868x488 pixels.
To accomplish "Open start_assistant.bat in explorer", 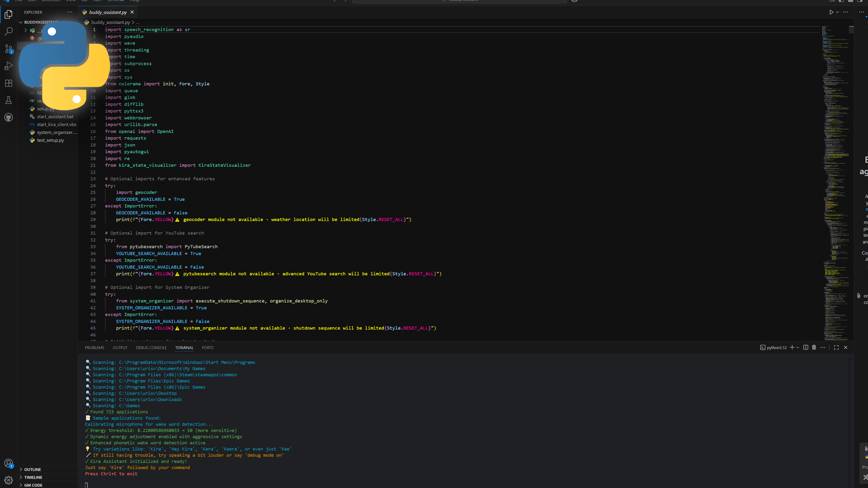I will (55, 117).
